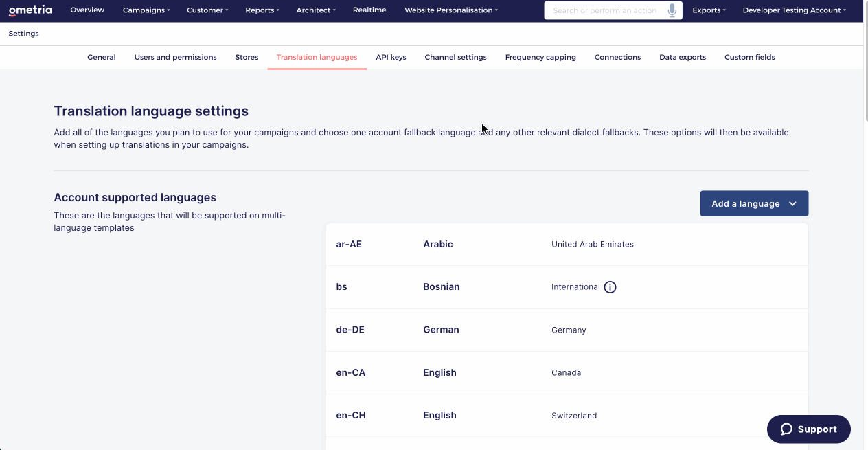Select the en-CH language code
868x450 pixels.
[x=351, y=416]
